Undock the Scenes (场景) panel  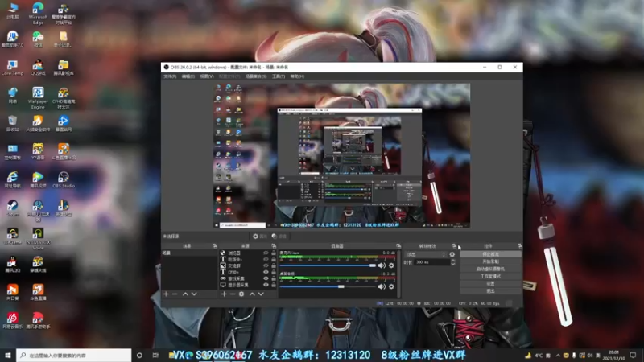214,246
